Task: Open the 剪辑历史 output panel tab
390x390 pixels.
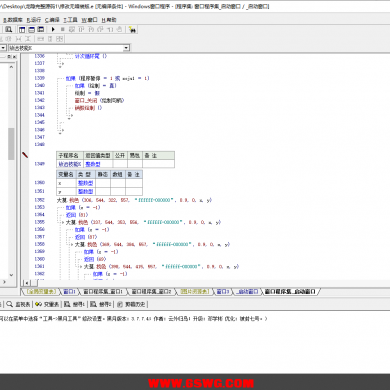Action: click(x=131, y=304)
